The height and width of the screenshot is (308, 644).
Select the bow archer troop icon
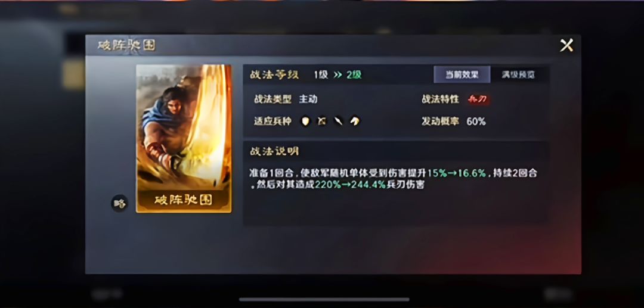[x=321, y=122]
